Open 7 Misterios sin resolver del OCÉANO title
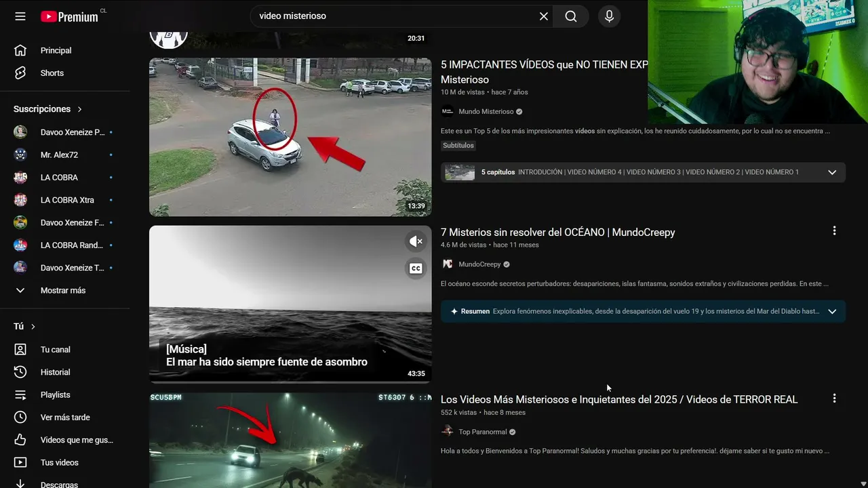The height and width of the screenshot is (488, 868). coord(558,232)
